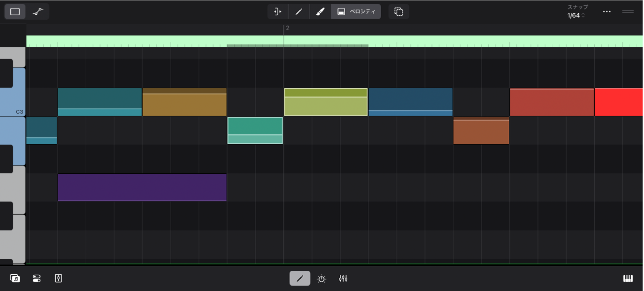The height and width of the screenshot is (291, 644).
Task: Select the pencil tool in top toolbar
Action: (x=299, y=11)
